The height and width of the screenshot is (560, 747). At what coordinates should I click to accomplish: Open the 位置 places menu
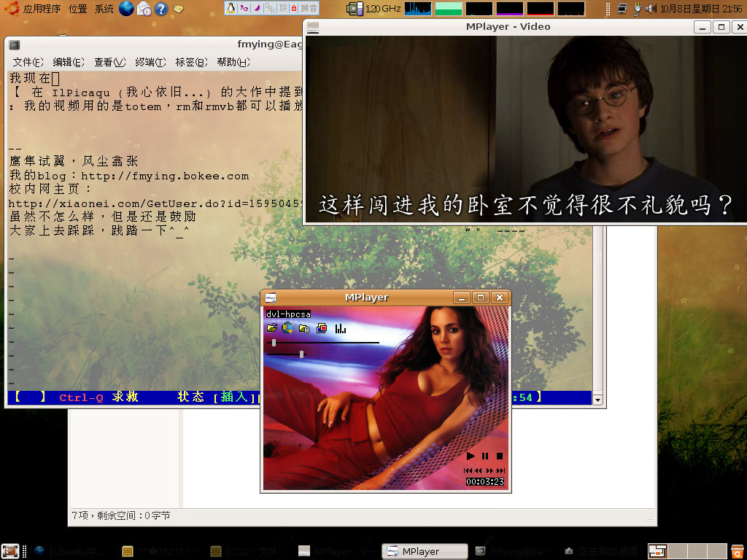[x=77, y=9]
